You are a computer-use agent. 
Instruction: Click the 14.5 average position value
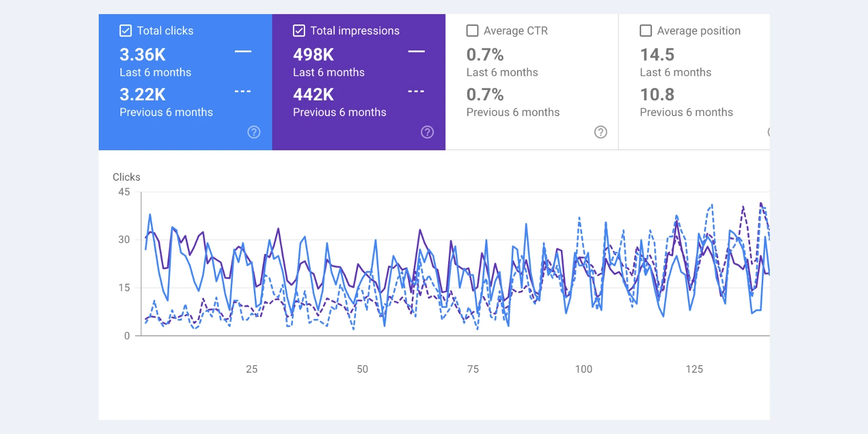(x=657, y=54)
